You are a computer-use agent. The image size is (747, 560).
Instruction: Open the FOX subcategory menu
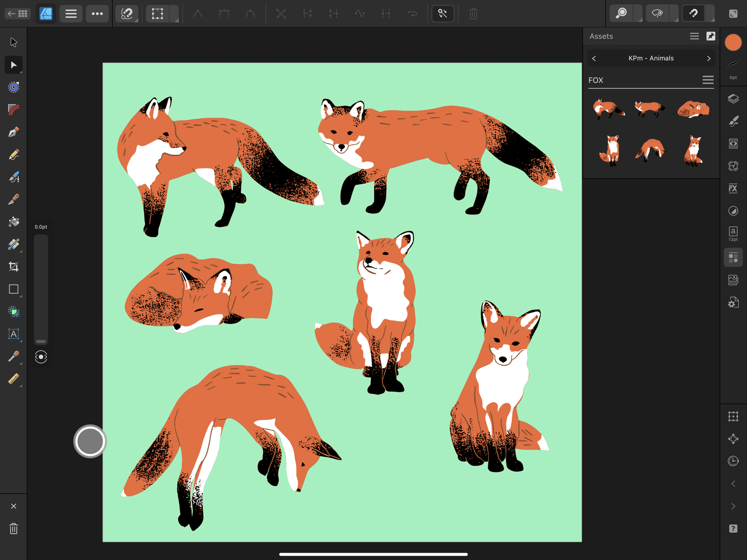[708, 80]
